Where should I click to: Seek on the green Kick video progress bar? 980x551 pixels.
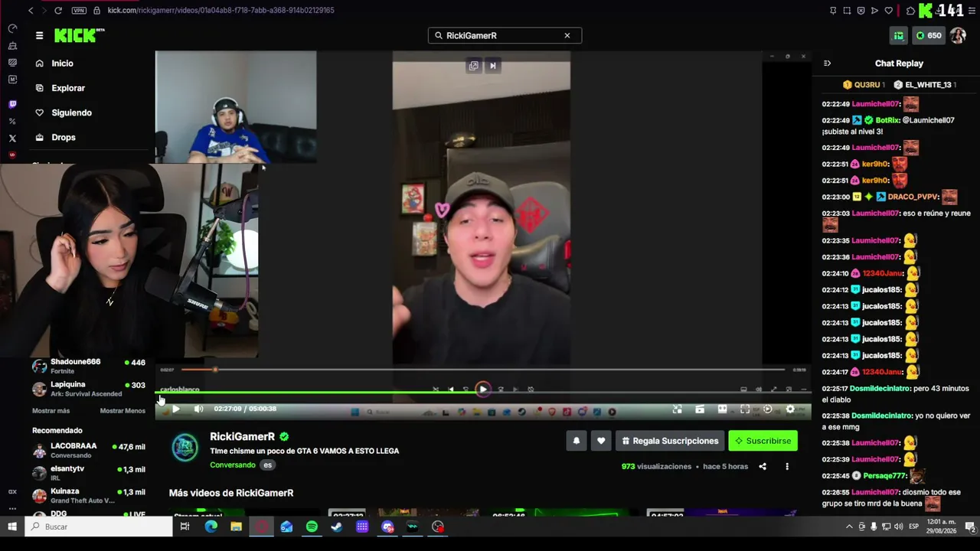coord(482,393)
